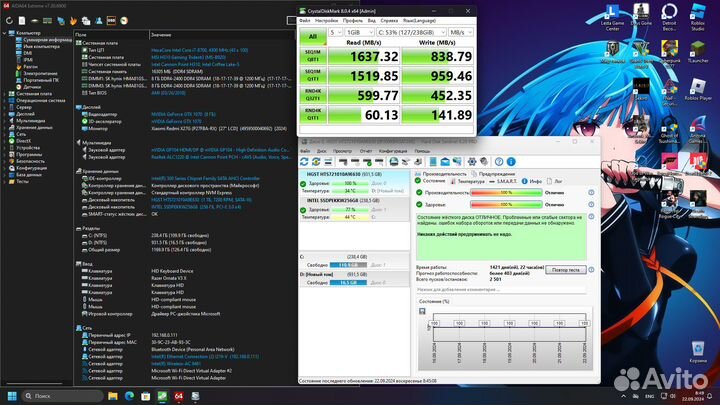Open Язык(Language) menu in CrystalDiskMark

coord(419,21)
